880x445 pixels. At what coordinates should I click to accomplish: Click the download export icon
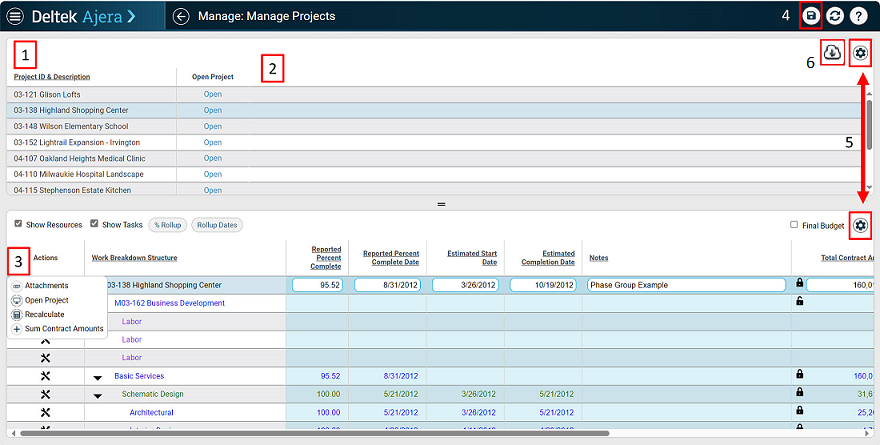[832, 52]
